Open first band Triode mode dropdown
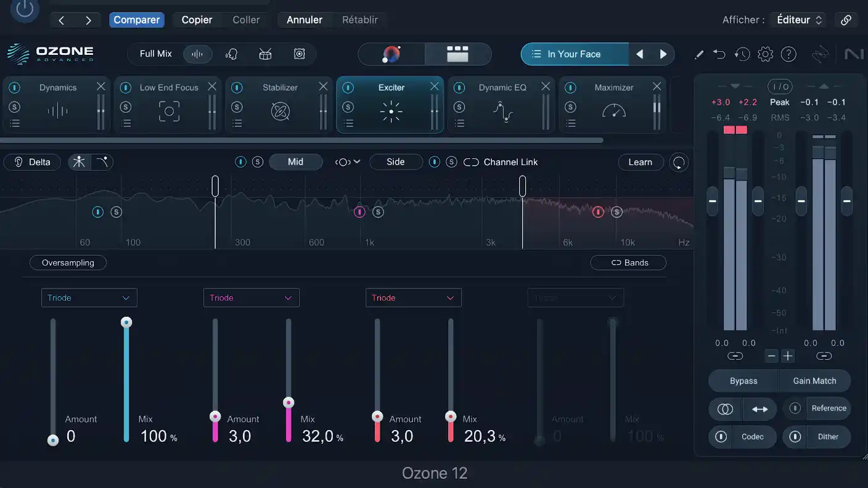Screen dimensions: 868x488 (89, 298)
